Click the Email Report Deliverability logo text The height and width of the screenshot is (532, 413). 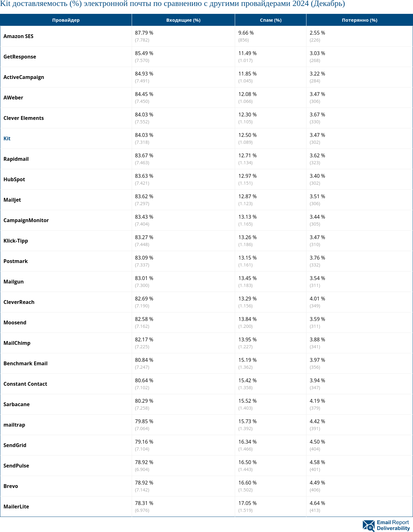click(393, 525)
